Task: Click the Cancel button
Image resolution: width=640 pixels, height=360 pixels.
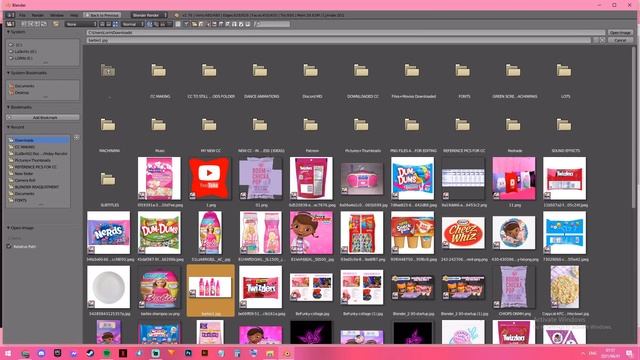Action: point(620,40)
